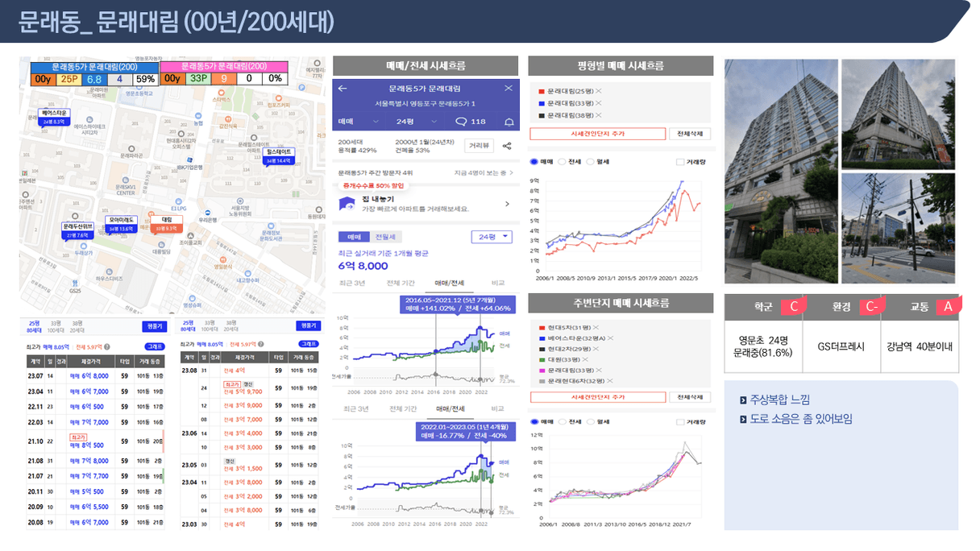
Task: Enable 거래량 checkbox in 평형별 매매 시세흐름 chart
Action: 679,162
